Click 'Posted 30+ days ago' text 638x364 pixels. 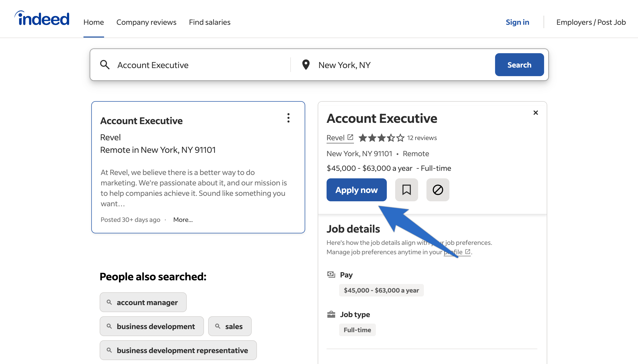[x=130, y=220]
